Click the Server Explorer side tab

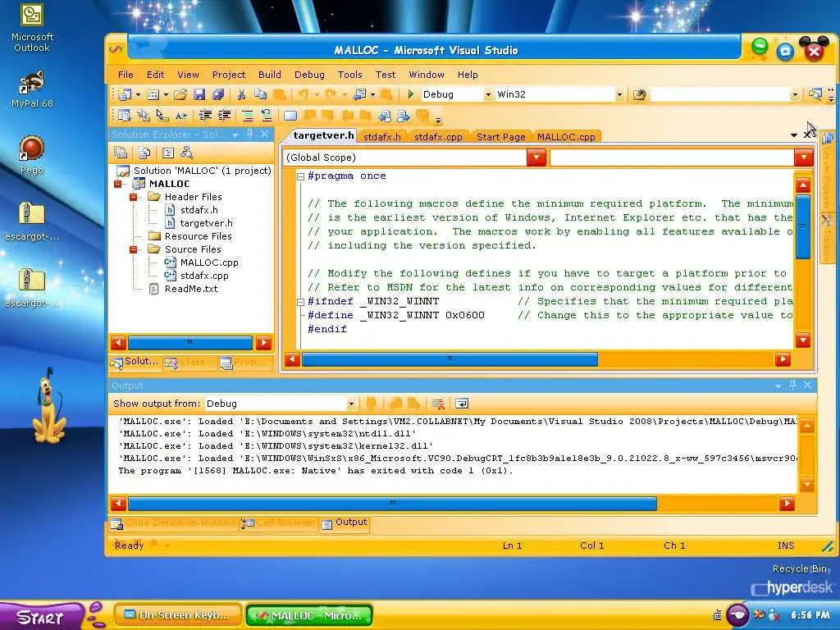pyautogui.click(x=827, y=172)
